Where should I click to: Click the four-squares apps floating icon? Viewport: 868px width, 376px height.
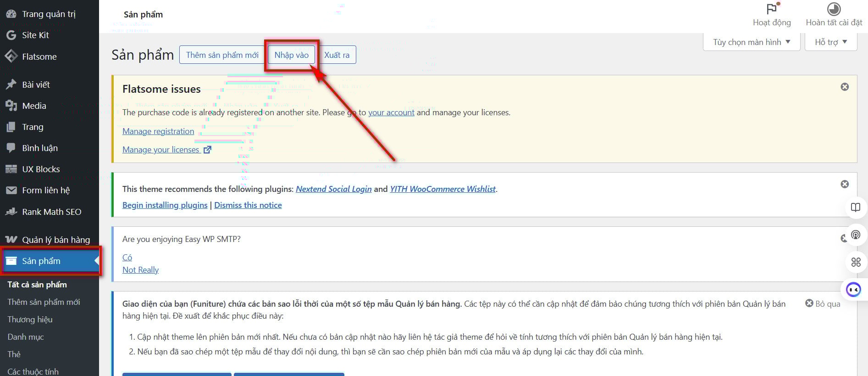click(856, 262)
